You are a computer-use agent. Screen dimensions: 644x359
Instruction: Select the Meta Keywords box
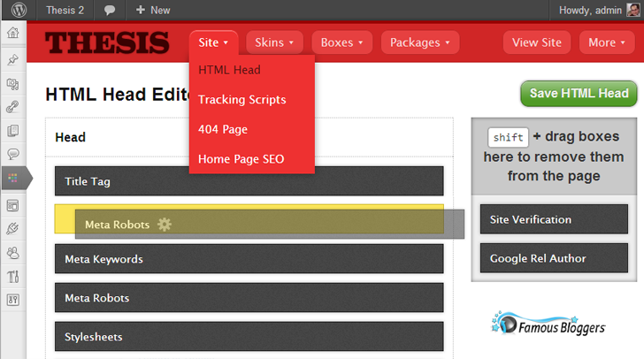[x=249, y=259]
